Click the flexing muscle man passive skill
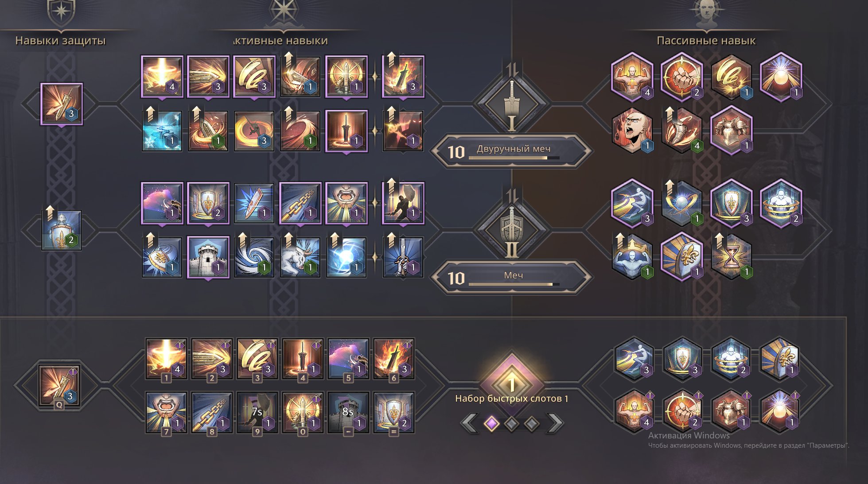Screen dimensions: 868x484 pyautogui.click(x=632, y=76)
